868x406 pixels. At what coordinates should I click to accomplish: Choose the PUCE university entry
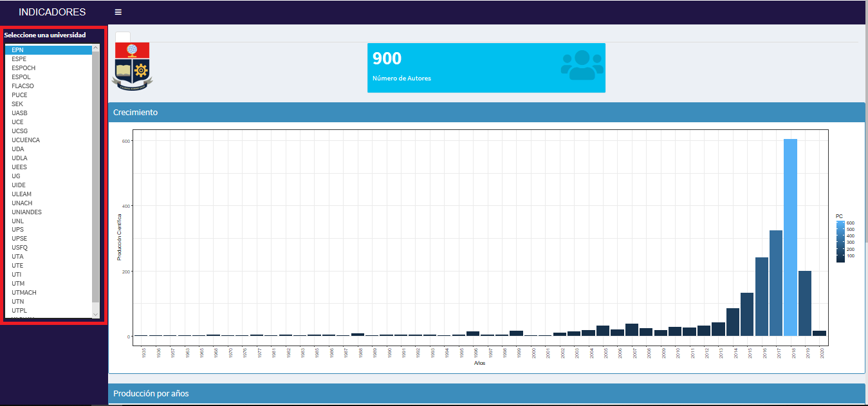pos(19,95)
